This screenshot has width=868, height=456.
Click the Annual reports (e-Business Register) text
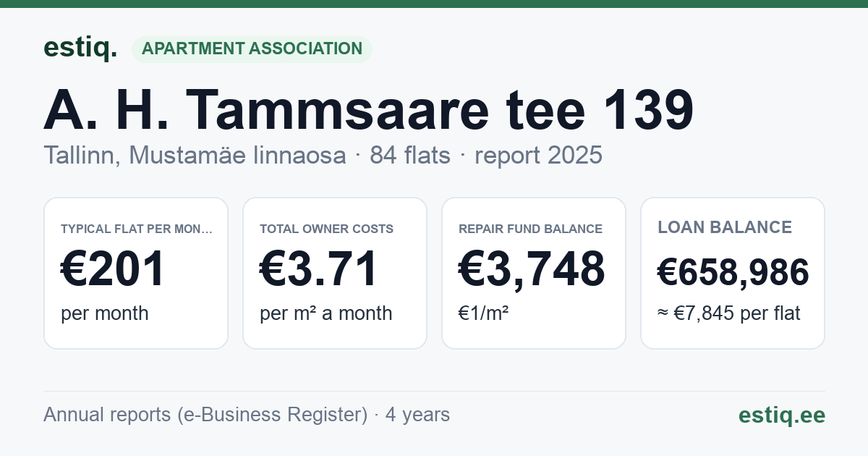[205, 415]
